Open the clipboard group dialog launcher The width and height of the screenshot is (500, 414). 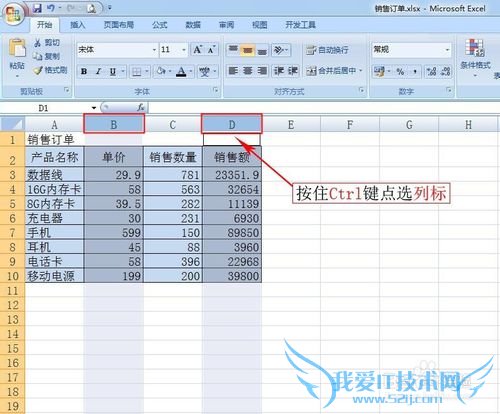click(x=67, y=90)
